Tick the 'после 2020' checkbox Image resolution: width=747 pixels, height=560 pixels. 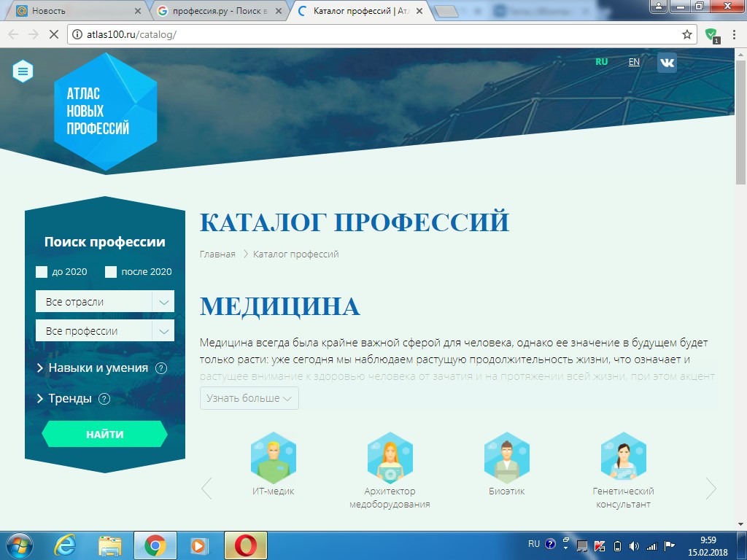coord(111,272)
